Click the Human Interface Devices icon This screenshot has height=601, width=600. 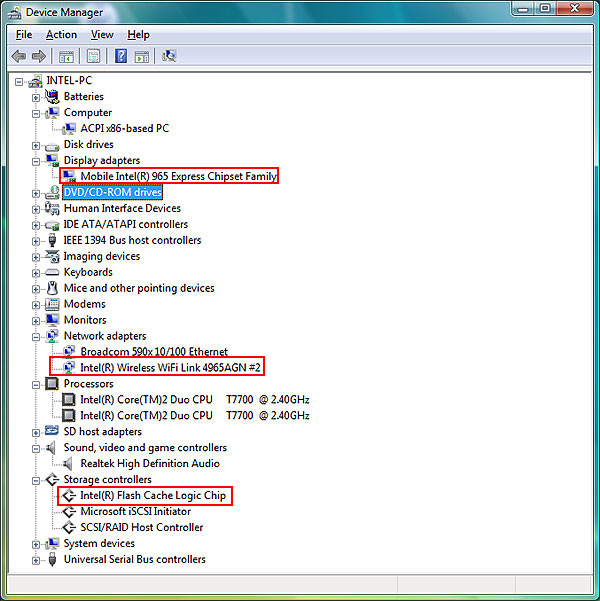point(52,208)
